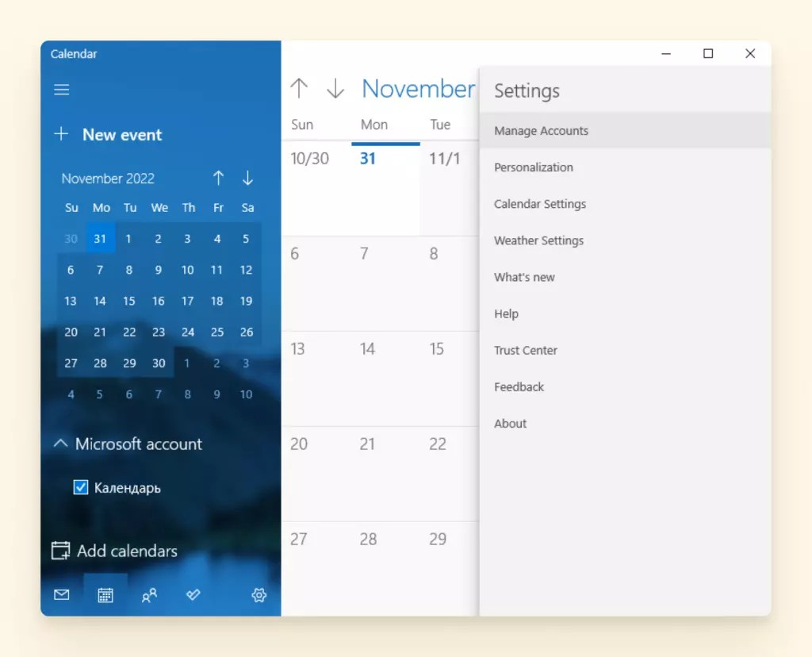Go to next month with the down arrow
The height and width of the screenshot is (657, 812).
click(x=335, y=89)
